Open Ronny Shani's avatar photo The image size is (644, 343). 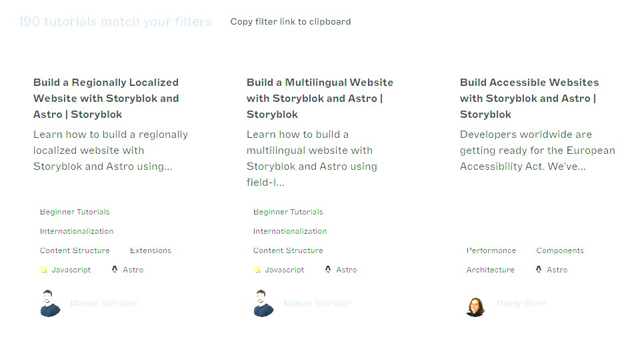pos(475,307)
